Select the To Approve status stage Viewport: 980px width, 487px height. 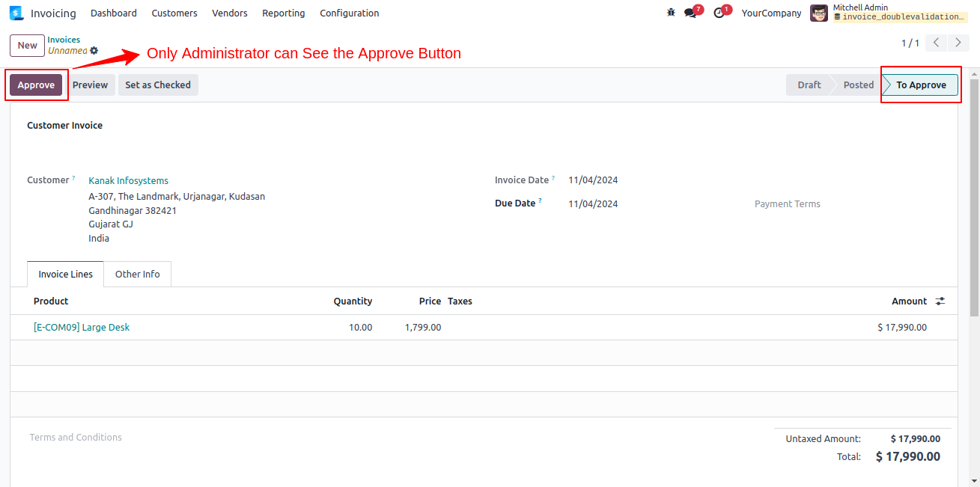point(921,85)
